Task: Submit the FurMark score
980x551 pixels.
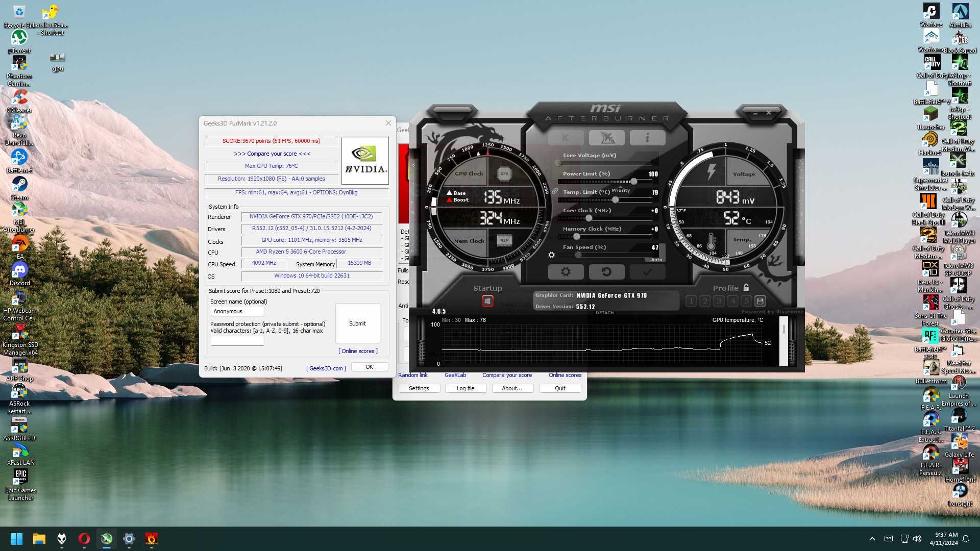Action: (x=357, y=323)
